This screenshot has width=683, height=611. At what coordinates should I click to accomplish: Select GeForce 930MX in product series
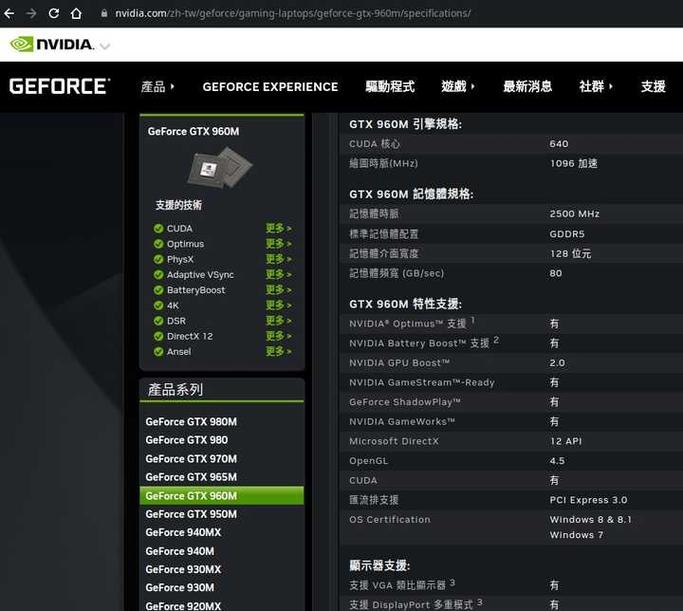[183, 569]
